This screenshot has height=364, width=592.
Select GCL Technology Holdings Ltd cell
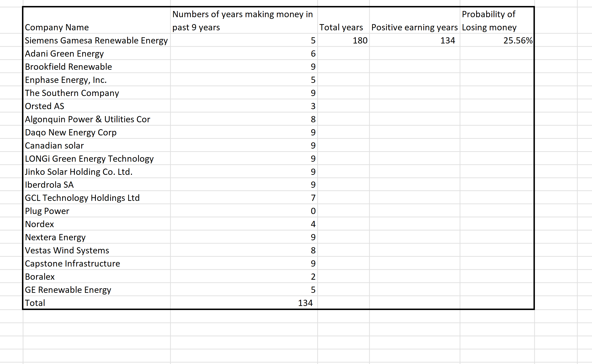[97, 198]
